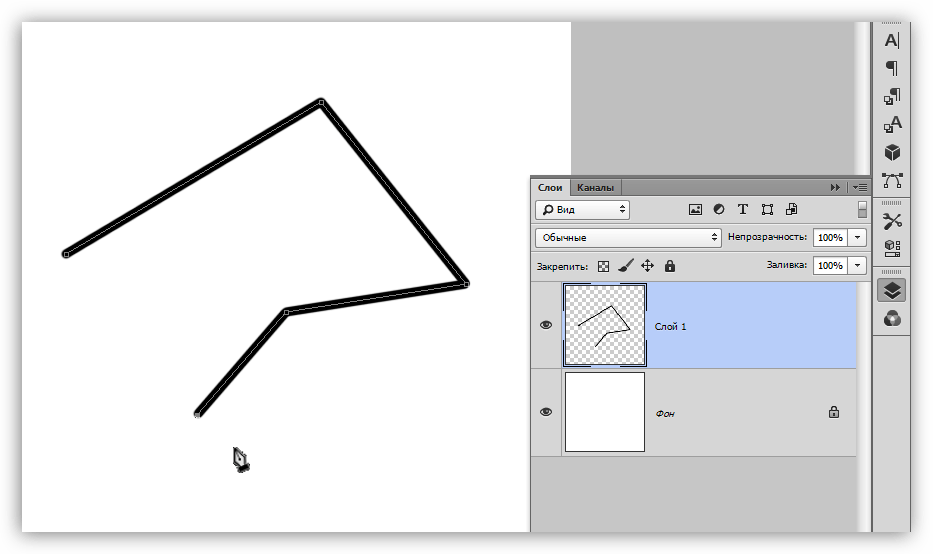
Task: Expand the Вид layer filter dropdown
Action: tap(582, 210)
